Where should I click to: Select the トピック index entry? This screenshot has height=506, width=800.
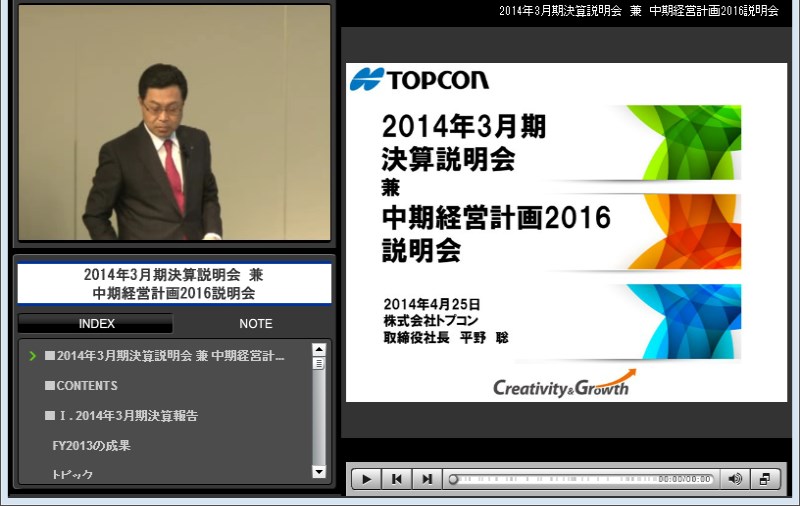coord(72,474)
